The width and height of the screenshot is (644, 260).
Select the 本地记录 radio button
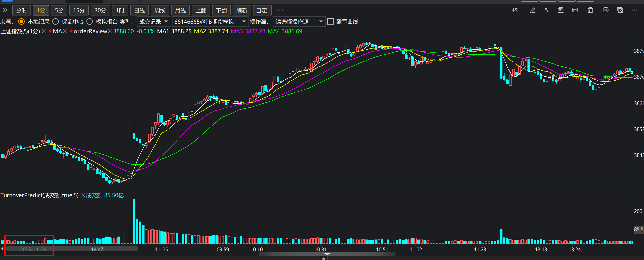pyautogui.click(x=21, y=22)
